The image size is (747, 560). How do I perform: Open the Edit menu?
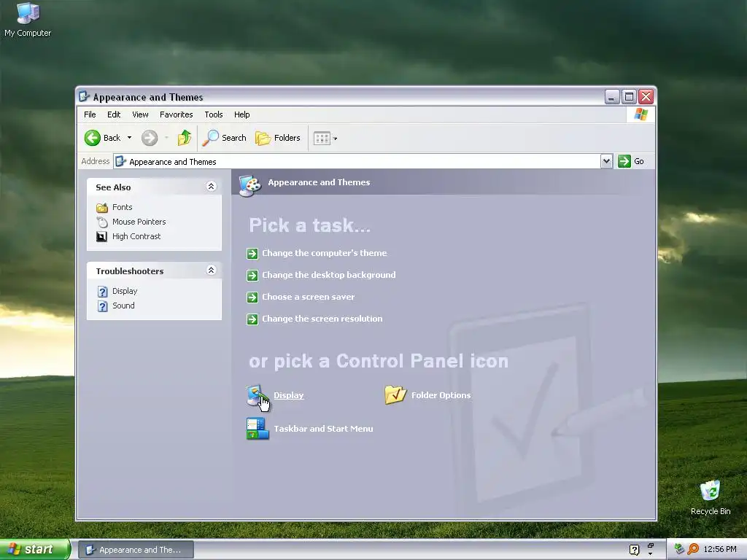tap(113, 114)
